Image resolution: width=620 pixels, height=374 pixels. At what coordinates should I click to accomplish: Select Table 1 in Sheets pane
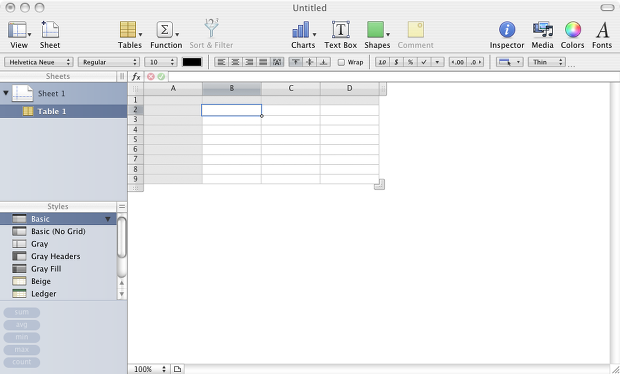[x=63, y=111]
